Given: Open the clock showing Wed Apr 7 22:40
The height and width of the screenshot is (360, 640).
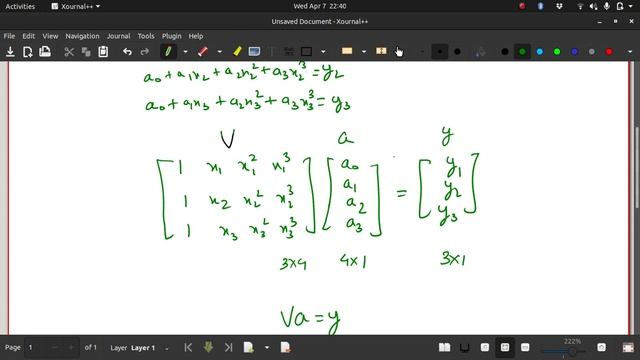Looking at the screenshot, I should tap(320, 6).
